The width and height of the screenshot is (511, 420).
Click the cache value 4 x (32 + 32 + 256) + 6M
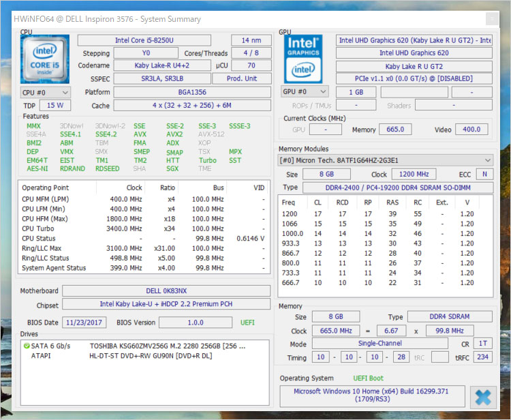click(192, 105)
